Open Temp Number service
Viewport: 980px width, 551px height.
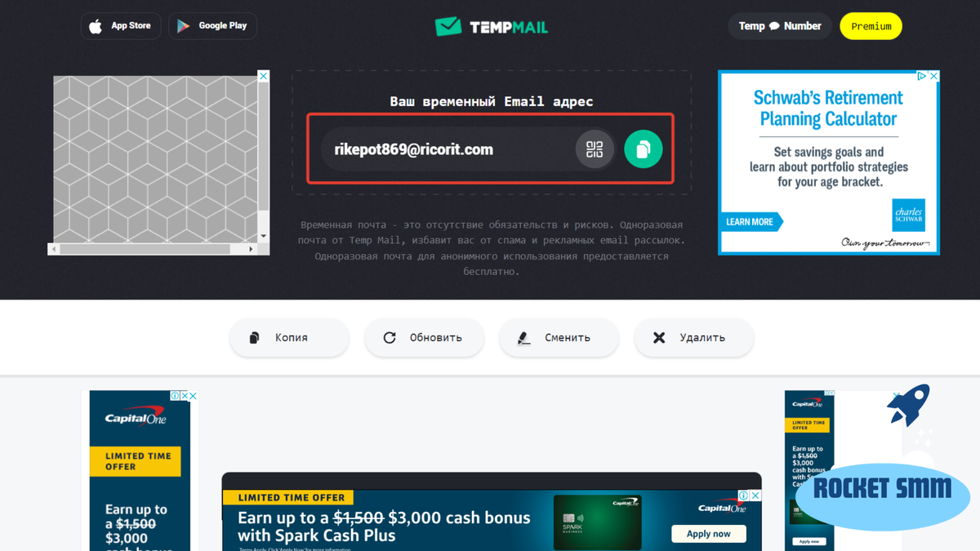(780, 26)
